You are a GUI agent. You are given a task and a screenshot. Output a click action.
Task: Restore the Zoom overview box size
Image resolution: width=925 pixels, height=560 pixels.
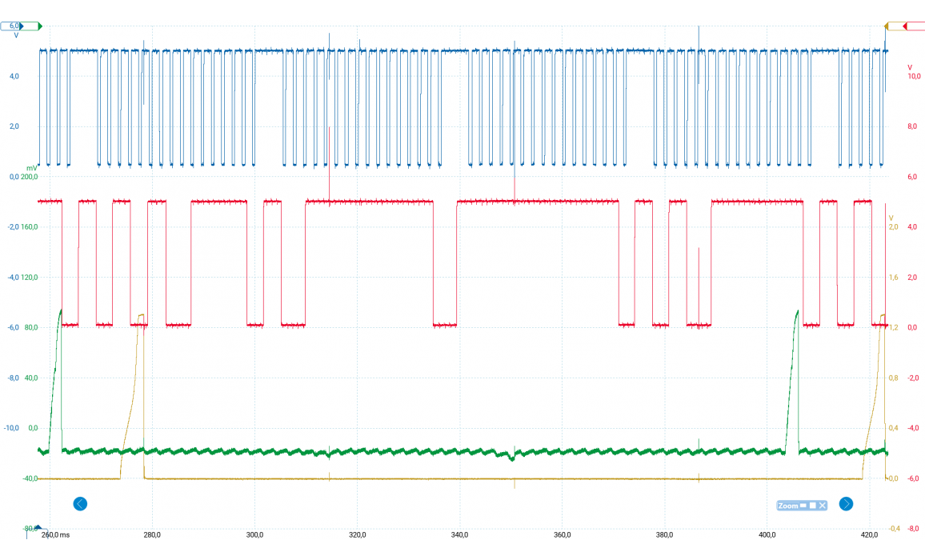[x=812, y=506]
